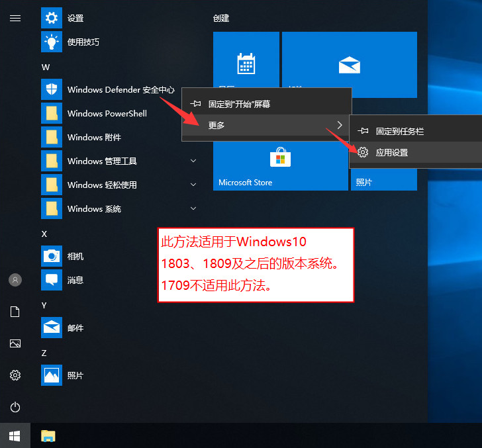Jump via the X letter header

coord(44,234)
